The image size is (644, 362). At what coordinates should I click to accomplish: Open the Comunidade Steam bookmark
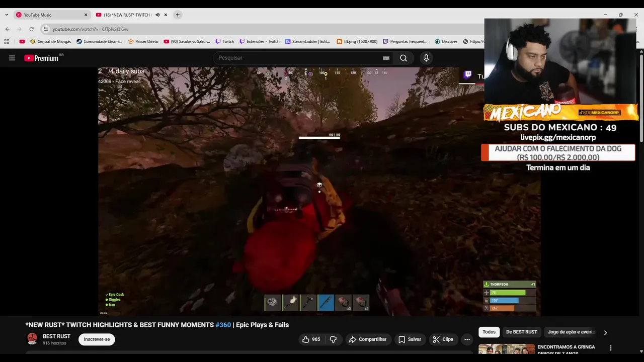99,42
